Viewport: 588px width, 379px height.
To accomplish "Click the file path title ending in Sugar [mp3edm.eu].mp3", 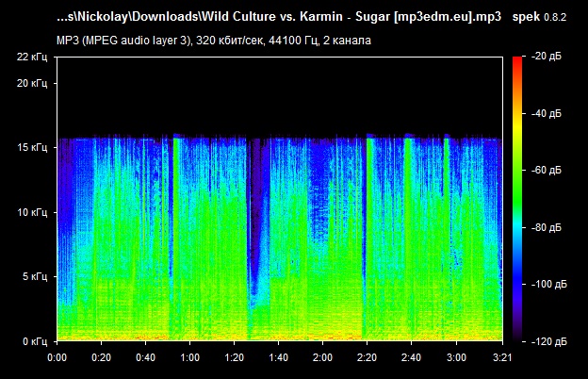I will 279,17.
